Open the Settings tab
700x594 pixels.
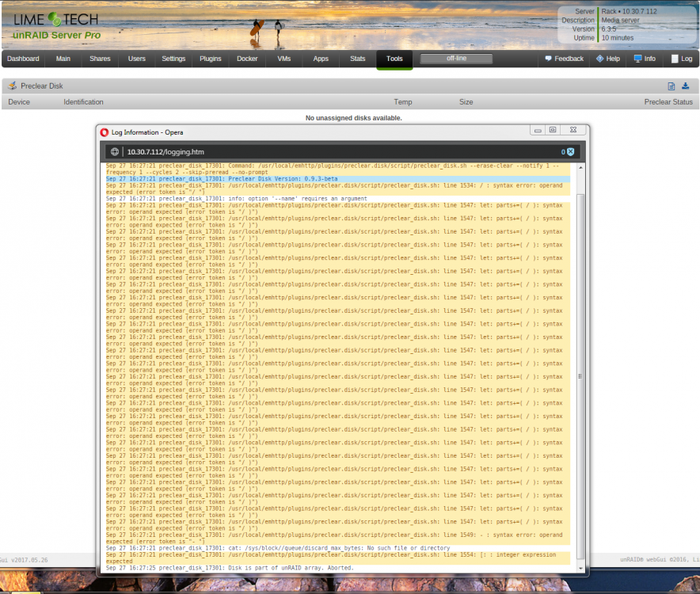pos(173,59)
